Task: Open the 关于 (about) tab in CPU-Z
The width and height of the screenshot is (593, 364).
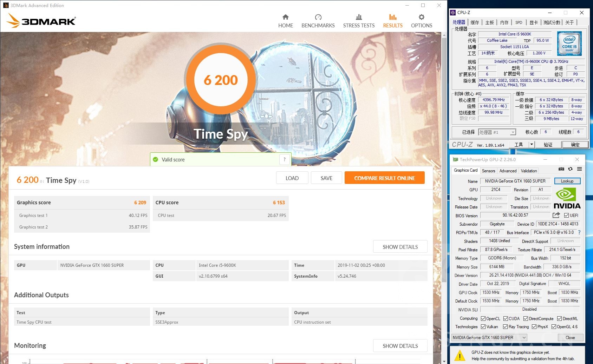Action: (569, 22)
